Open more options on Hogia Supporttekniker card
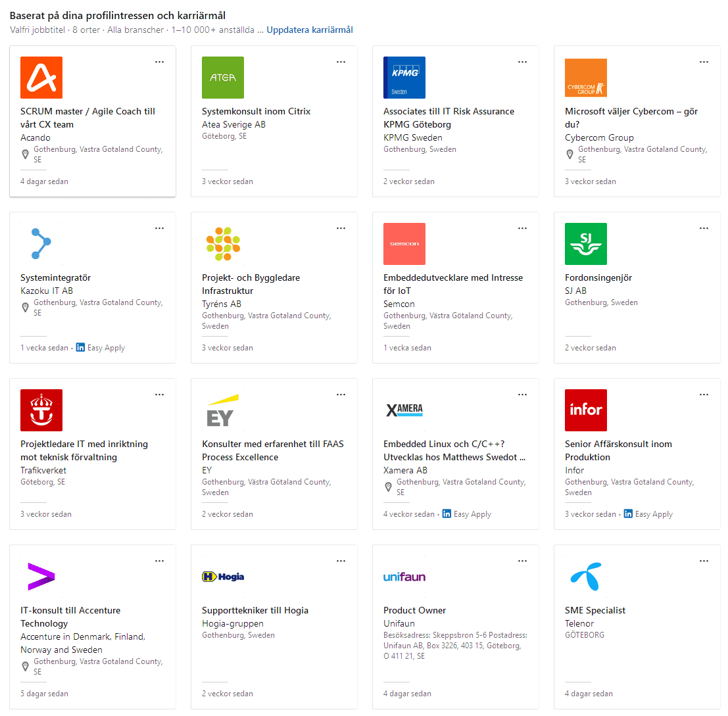 coord(341,561)
